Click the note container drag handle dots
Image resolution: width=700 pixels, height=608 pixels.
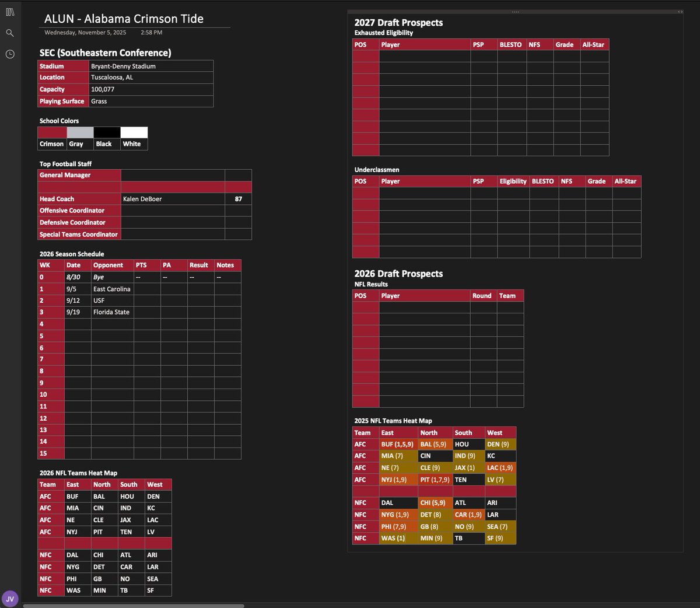point(515,12)
